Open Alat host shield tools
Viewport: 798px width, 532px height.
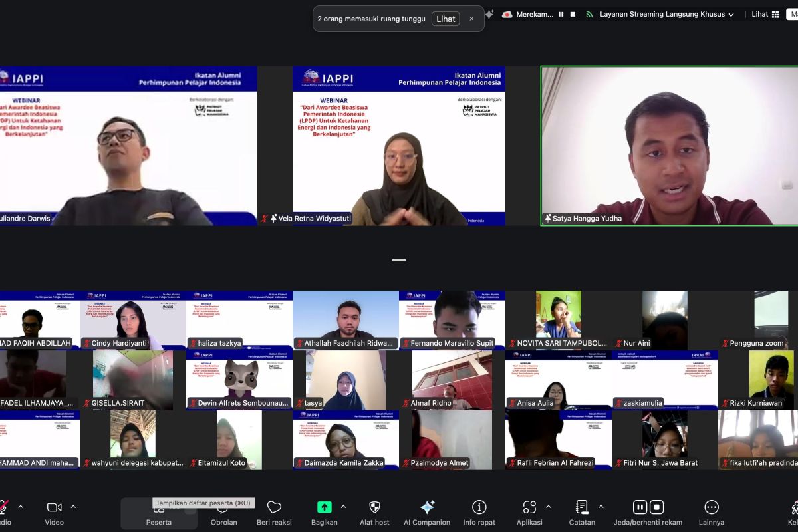[374, 507]
